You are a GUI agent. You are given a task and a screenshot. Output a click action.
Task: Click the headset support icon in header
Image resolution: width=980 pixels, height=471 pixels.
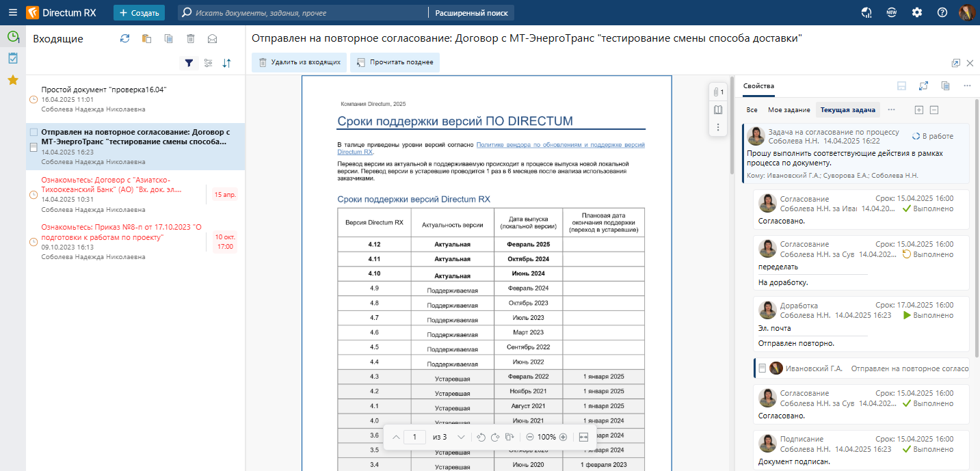tap(866, 12)
